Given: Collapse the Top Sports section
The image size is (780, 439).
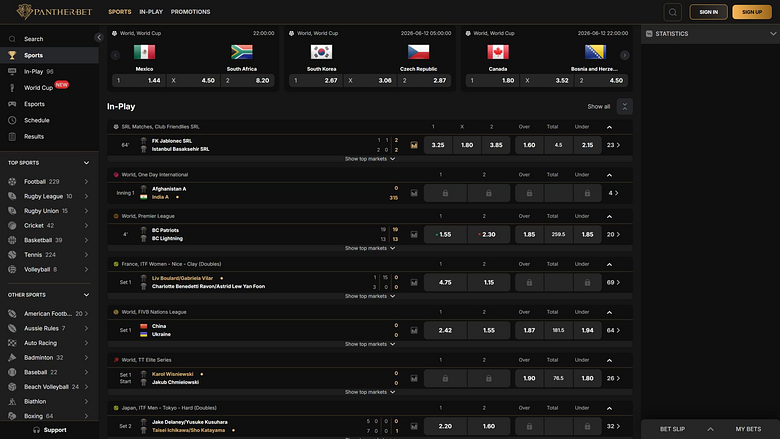Looking at the screenshot, I should coord(87,163).
